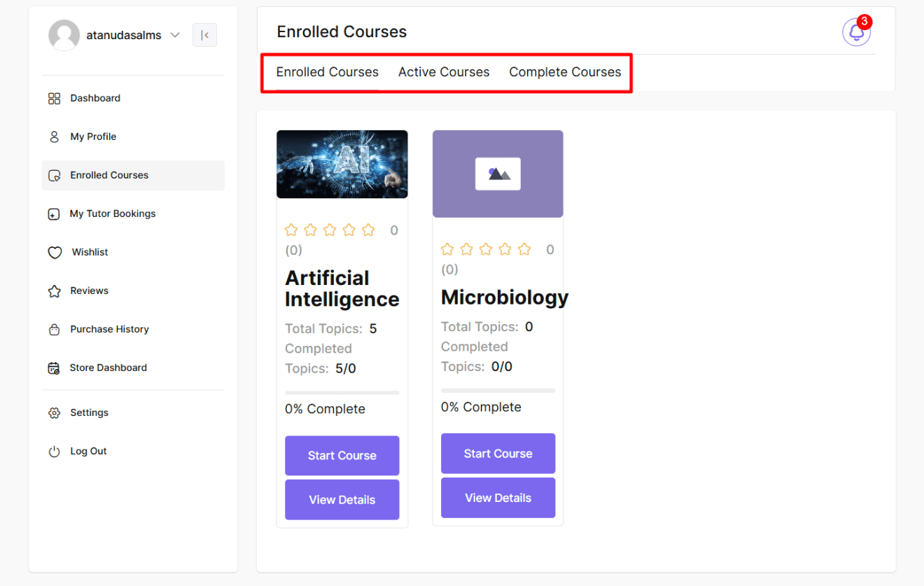Screen dimensions: 924x586
Task: View details of the Microbiology course
Action: tap(498, 497)
